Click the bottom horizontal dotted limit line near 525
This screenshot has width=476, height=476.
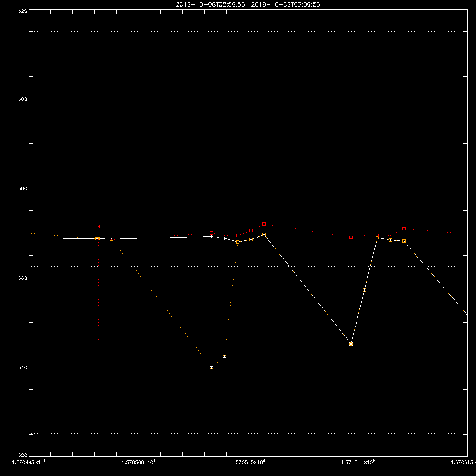(x=248, y=434)
